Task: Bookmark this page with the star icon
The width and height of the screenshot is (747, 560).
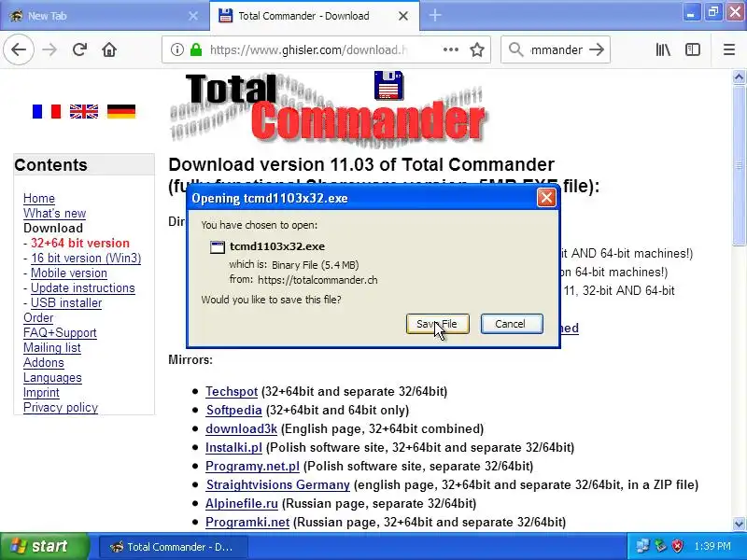Action: (477, 49)
